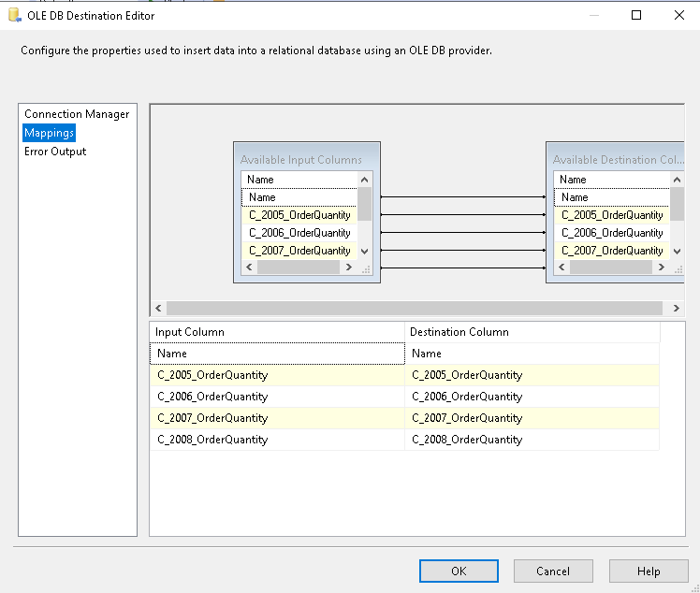Image resolution: width=700 pixels, height=593 pixels.
Task: Select C_2007_OrderQuantity in Available Input Columns
Action: [299, 251]
